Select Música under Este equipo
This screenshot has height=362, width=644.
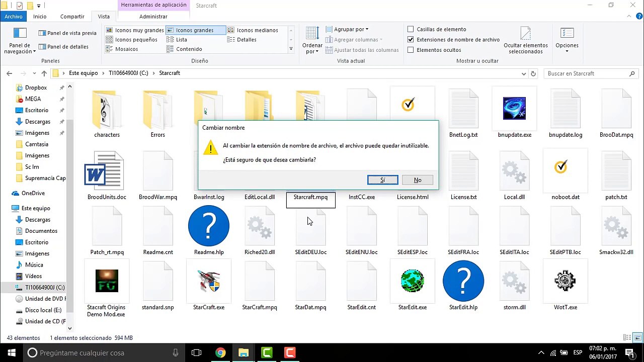point(34,265)
